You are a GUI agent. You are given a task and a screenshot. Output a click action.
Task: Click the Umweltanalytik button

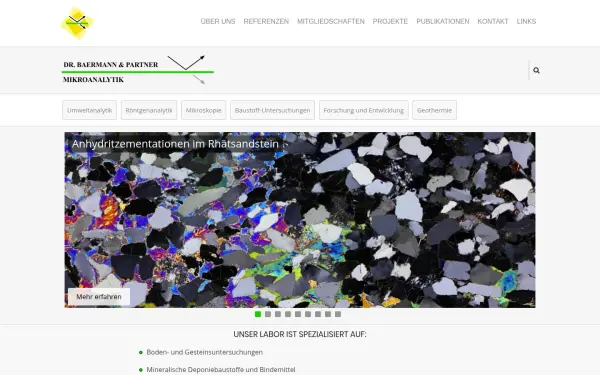(90, 110)
